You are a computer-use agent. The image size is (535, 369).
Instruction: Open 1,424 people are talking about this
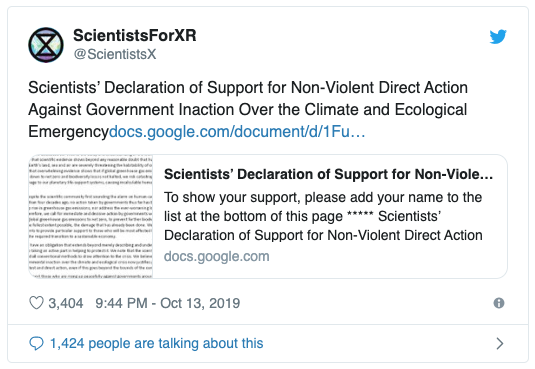[157, 343]
